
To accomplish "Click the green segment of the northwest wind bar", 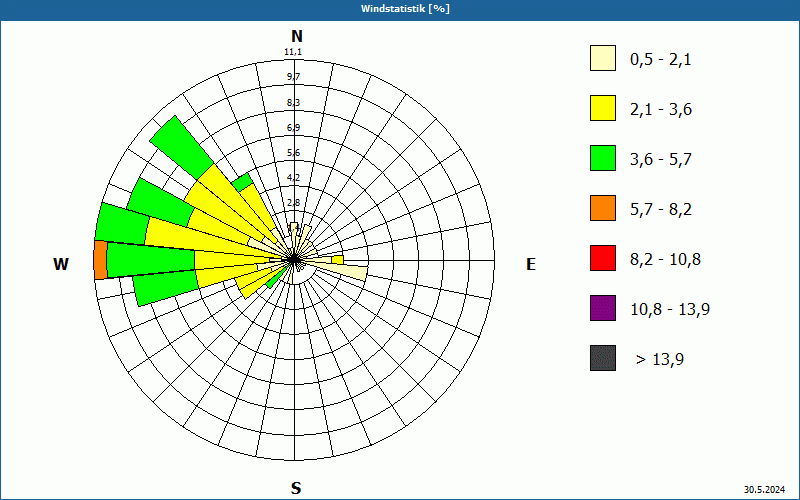I will [x=181, y=147].
